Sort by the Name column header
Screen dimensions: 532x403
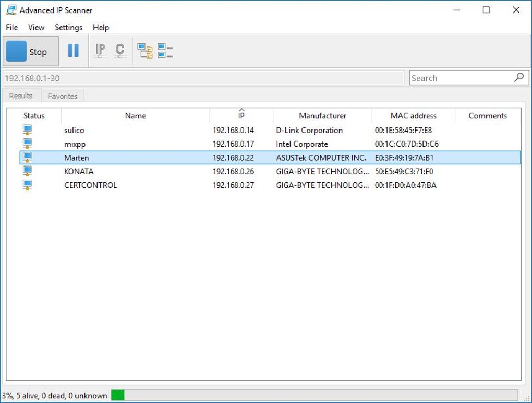click(136, 116)
